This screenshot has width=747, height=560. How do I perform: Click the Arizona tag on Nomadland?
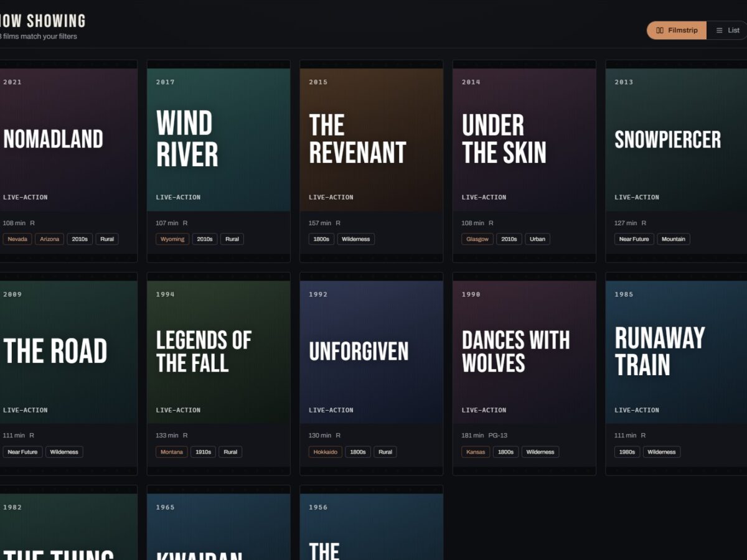click(49, 239)
